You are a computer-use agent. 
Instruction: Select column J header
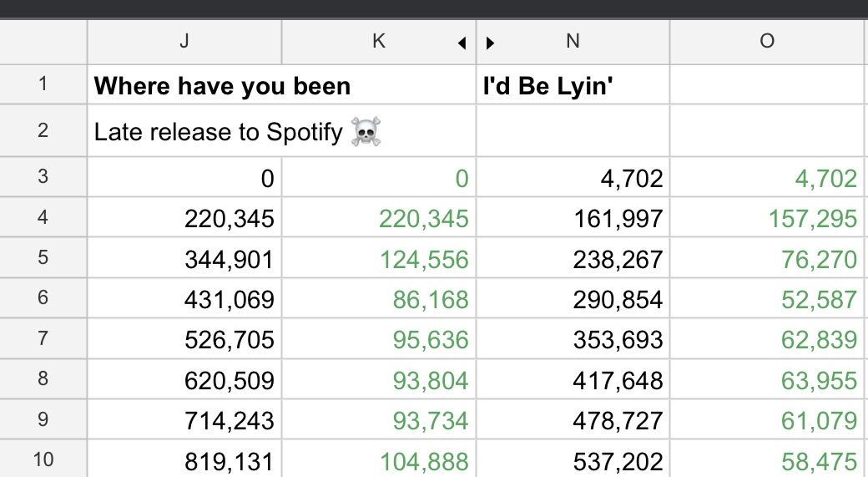(184, 42)
